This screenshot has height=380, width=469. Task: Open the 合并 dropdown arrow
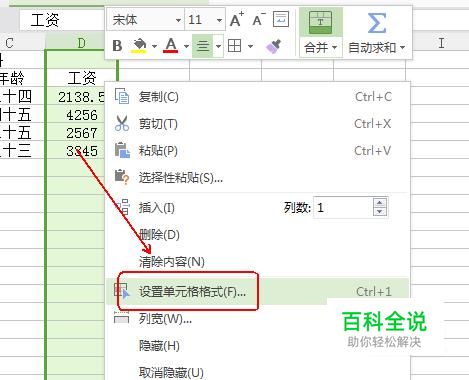point(334,48)
